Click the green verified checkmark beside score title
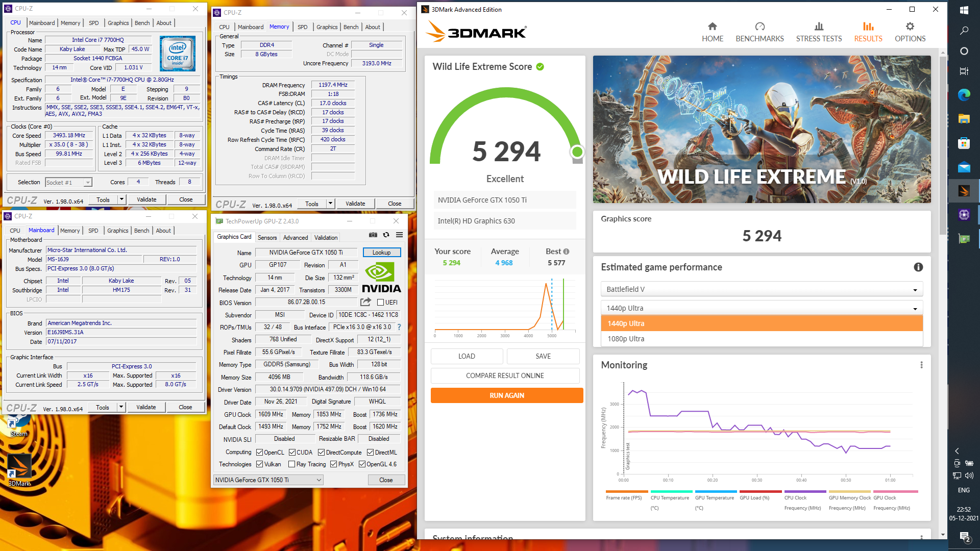 click(x=540, y=66)
